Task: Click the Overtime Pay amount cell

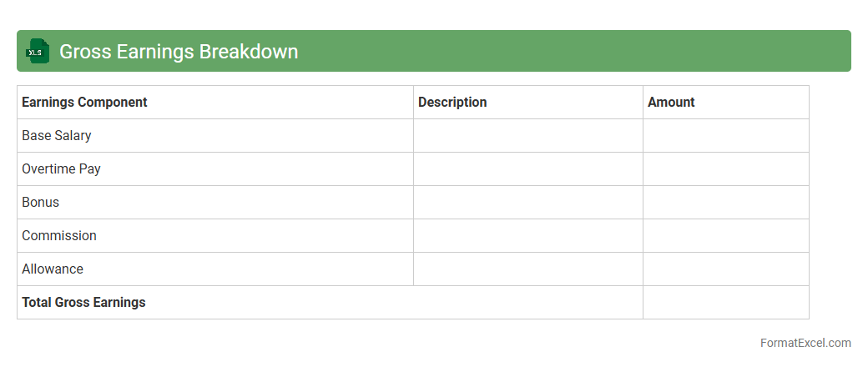Action: point(725,168)
